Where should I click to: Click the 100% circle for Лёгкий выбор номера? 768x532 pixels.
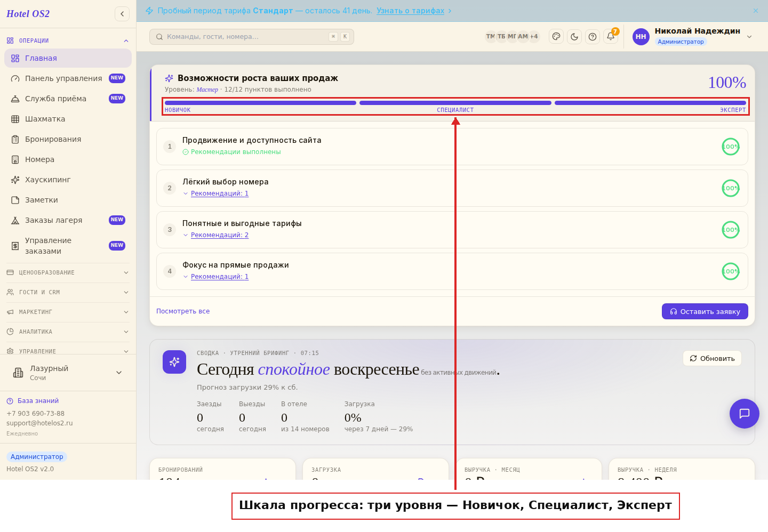731,188
